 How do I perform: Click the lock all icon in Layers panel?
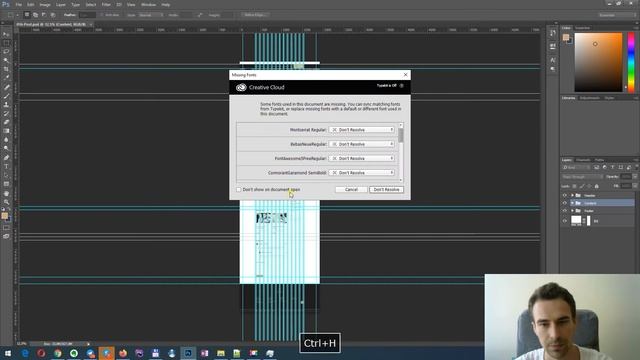(597, 186)
